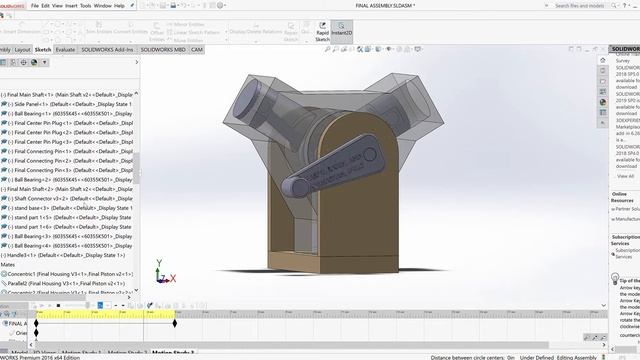Open the SOLIDWORKS Add-Ins tab

[x=107, y=50]
